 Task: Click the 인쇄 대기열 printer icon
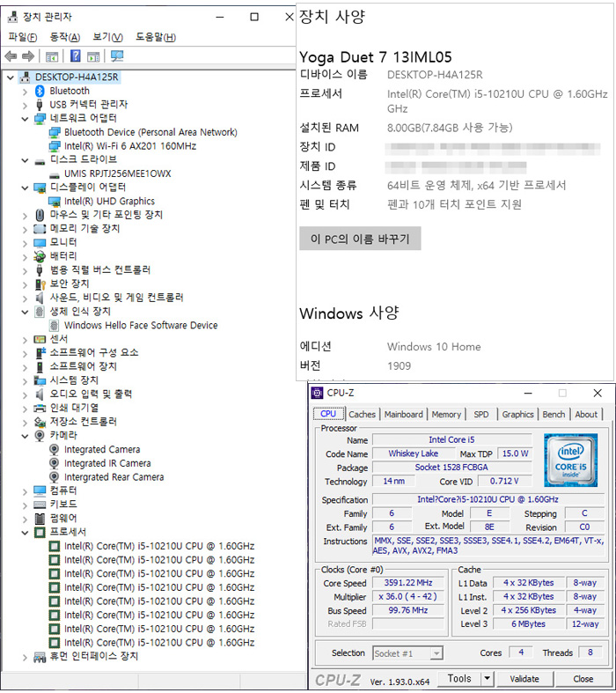[40, 408]
